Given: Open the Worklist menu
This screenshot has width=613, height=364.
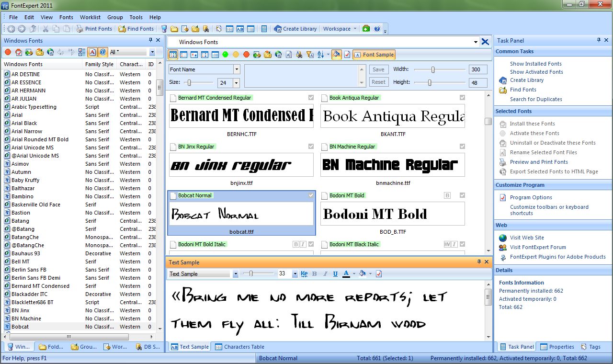Looking at the screenshot, I should point(90,17).
